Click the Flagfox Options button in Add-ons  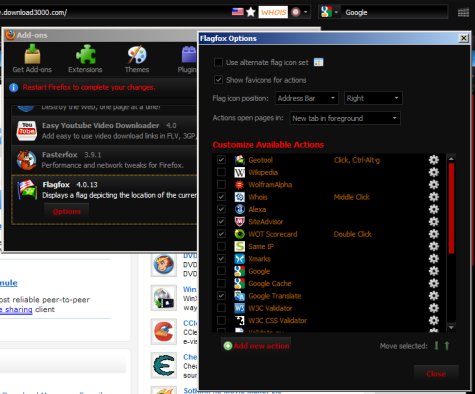(66, 211)
